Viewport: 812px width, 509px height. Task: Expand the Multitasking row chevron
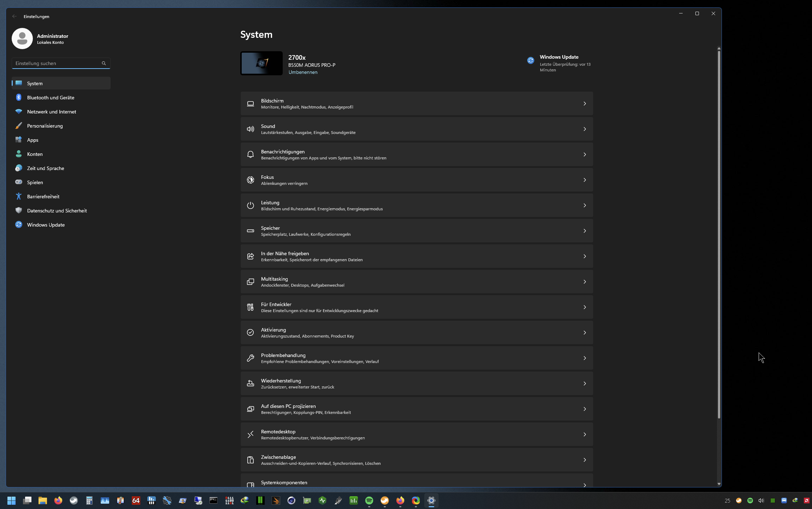coord(584,282)
